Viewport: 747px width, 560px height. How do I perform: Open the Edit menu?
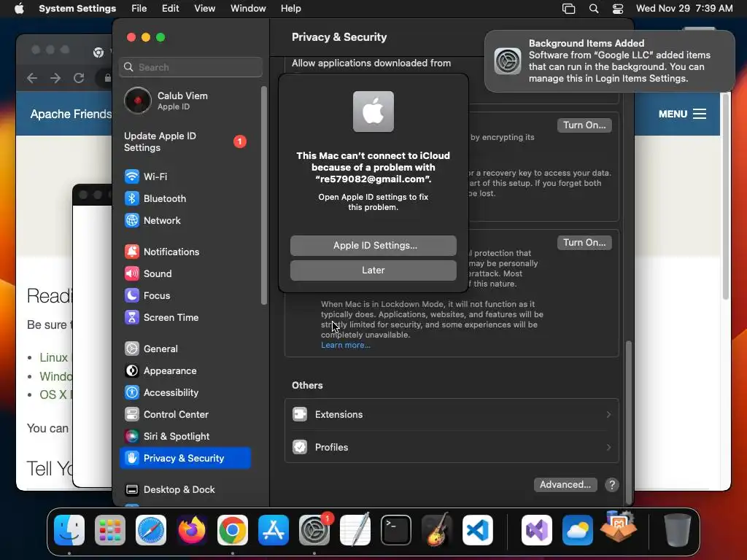point(170,9)
